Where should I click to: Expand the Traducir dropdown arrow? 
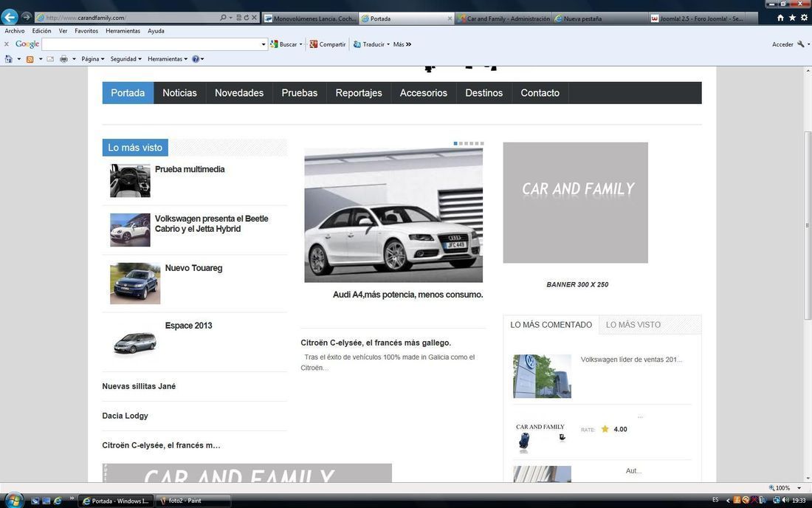coord(388,44)
